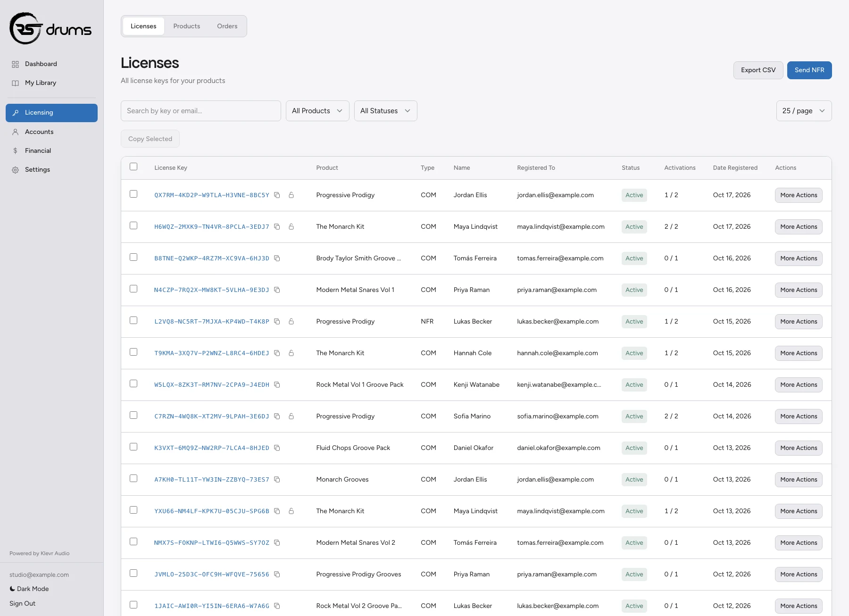Click the Dashboard grid icon in sidebar
Image resolution: width=849 pixels, height=616 pixels.
[15, 64]
